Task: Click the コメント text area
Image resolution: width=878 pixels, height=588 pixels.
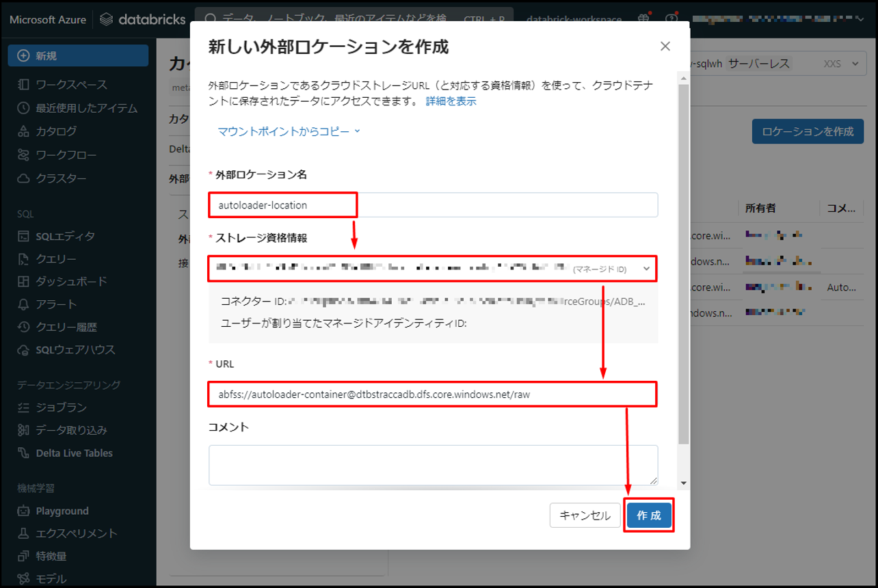Action: (434, 466)
